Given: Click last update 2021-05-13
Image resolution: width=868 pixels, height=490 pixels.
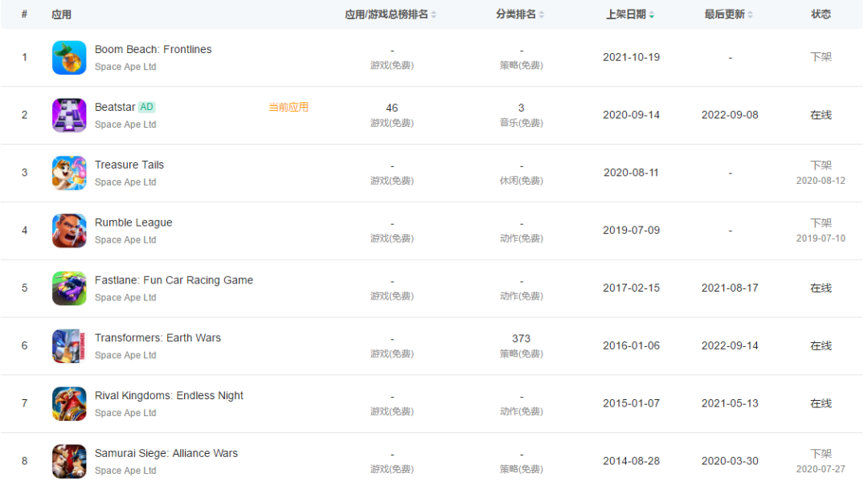Looking at the screenshot, I should [x=730, y=404].
